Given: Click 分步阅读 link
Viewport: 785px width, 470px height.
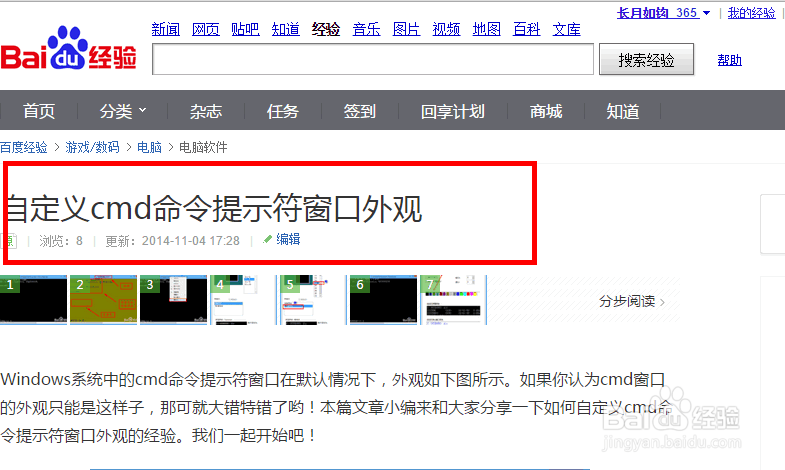Looking at the screenshot, I should click(x=631, y=301).
